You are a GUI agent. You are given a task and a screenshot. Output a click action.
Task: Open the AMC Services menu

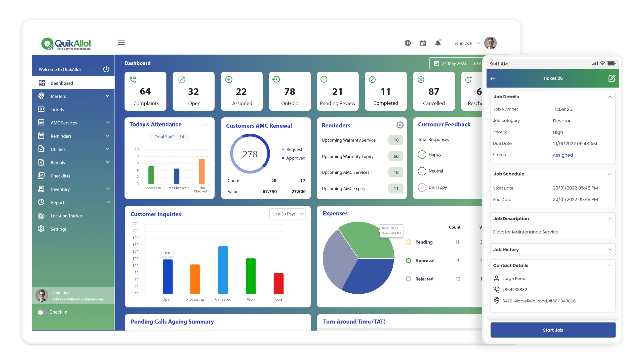(64, 123)
